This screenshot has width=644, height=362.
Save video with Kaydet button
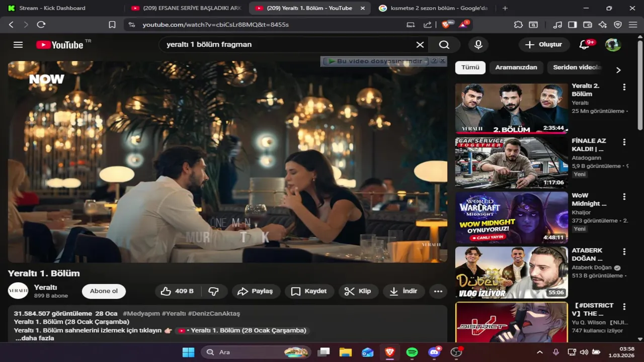309,291
